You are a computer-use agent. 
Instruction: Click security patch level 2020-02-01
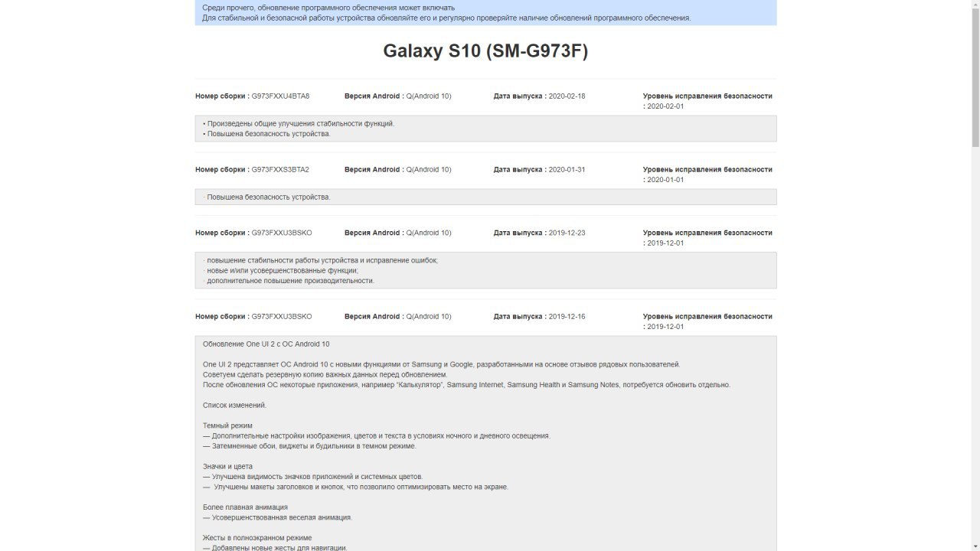(x=665, y=106)
